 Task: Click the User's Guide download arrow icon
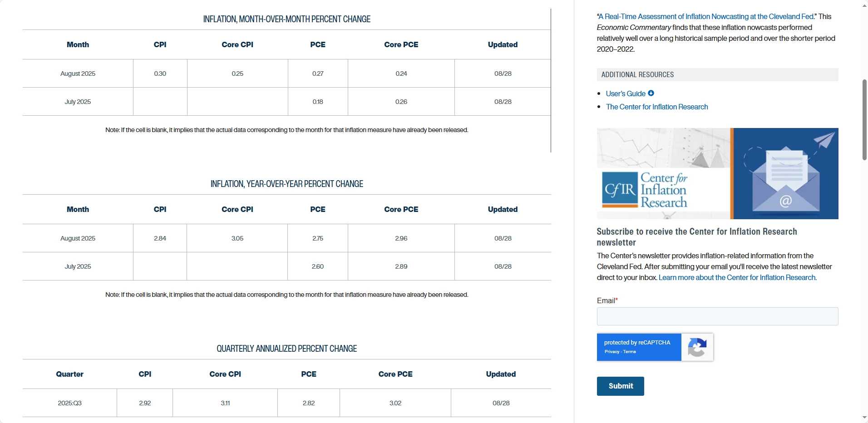click(x=651, y=93)
